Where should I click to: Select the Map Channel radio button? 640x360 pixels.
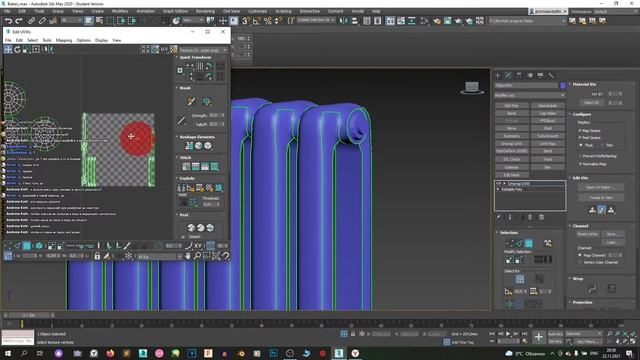coord(580,255)
